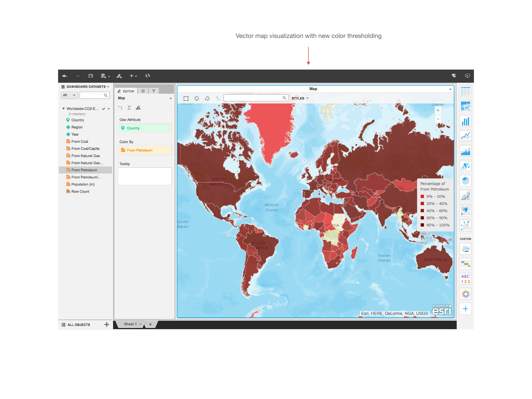Click the map search field

[256, 98]
